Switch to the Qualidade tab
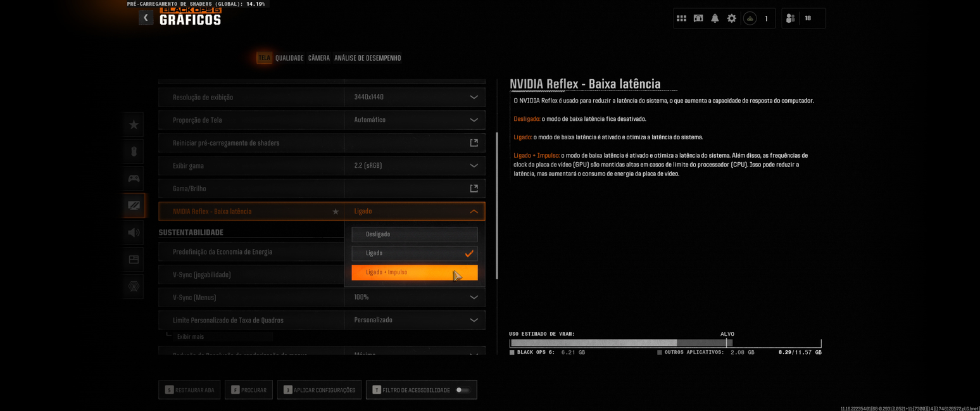 pos(289,58)
